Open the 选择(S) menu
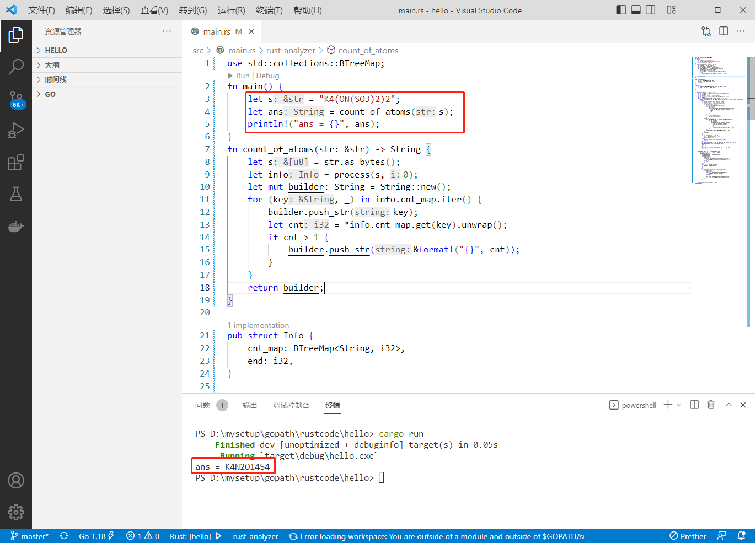Image resolution: width=756 pixels, height=543 pixels. coord(116,10)
